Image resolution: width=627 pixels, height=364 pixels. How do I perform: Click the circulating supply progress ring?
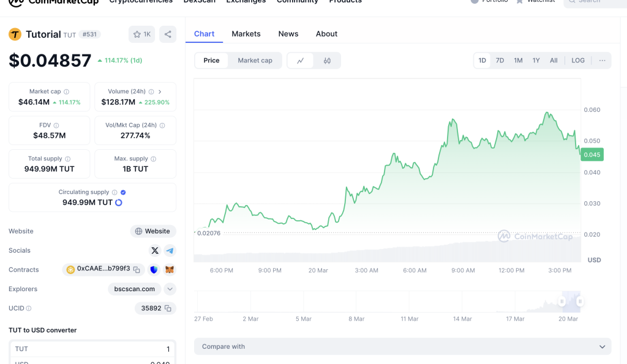(x=119, y=202)
